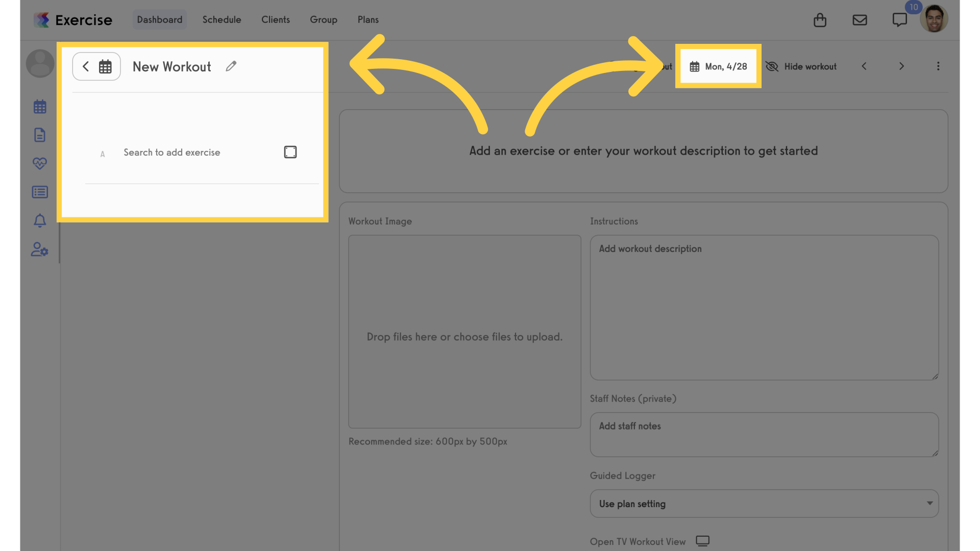Click the New Workout title text

(x=172, y=67)
